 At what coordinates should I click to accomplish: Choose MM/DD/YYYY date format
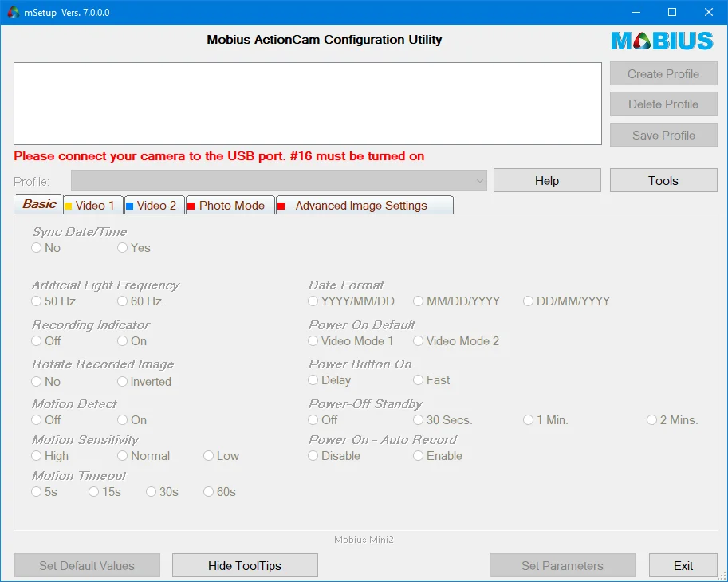coord(456,301)
